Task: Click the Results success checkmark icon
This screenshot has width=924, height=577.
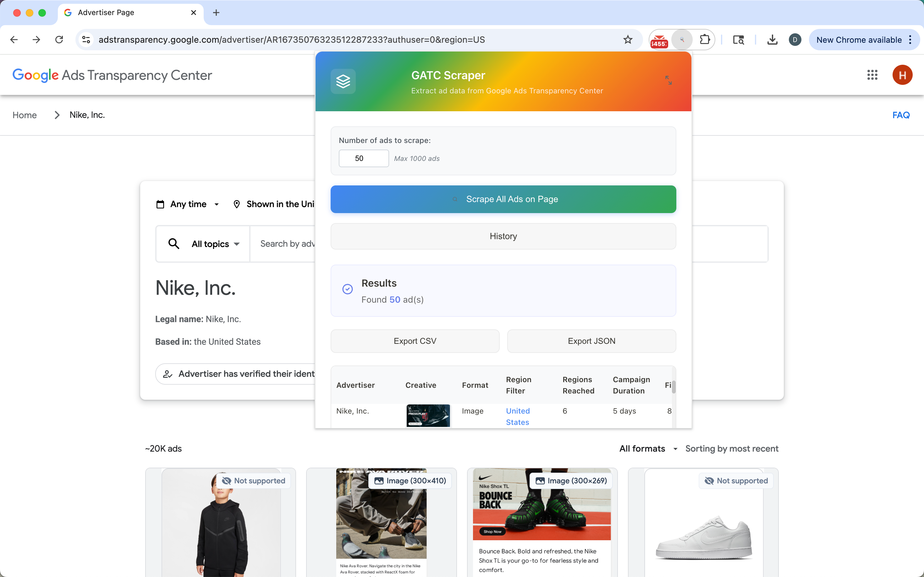Action: [347, 289]
